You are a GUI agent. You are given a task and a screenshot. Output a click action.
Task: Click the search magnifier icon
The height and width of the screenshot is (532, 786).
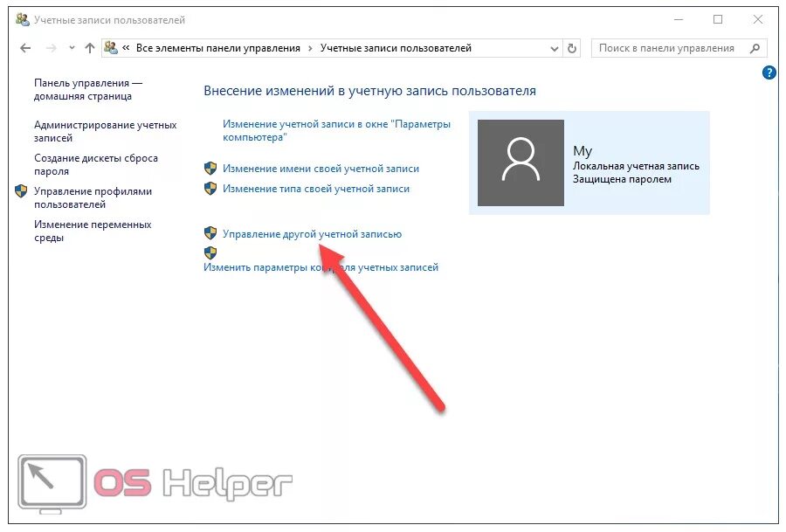tap(755, 48)
